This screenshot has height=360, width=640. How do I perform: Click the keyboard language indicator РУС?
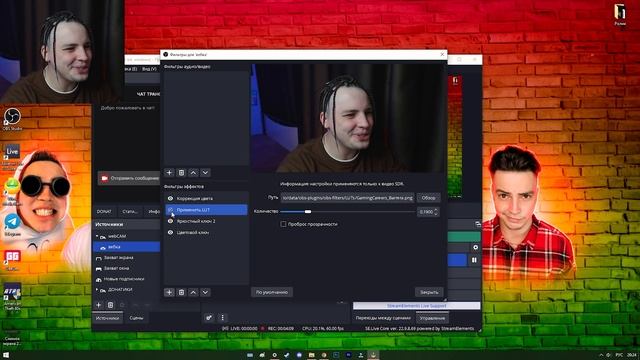coord(619,356)
